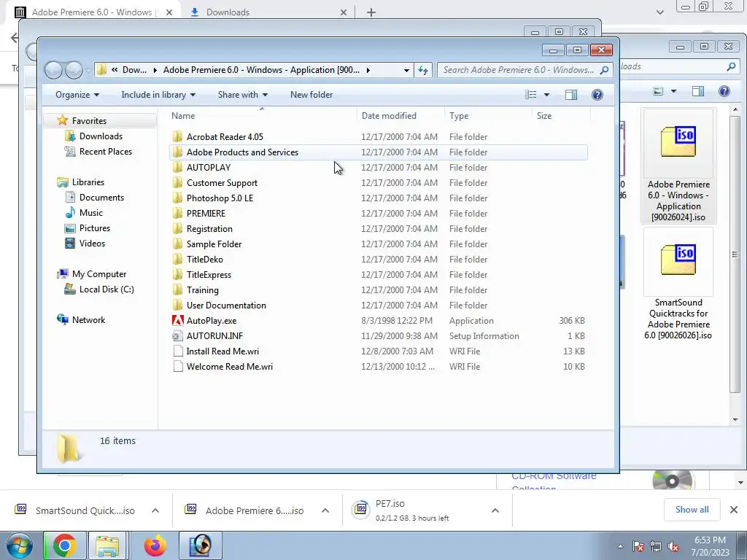Open options for Adobe Premiere 6 download item
747x560 pixels.
pos(325,510)
